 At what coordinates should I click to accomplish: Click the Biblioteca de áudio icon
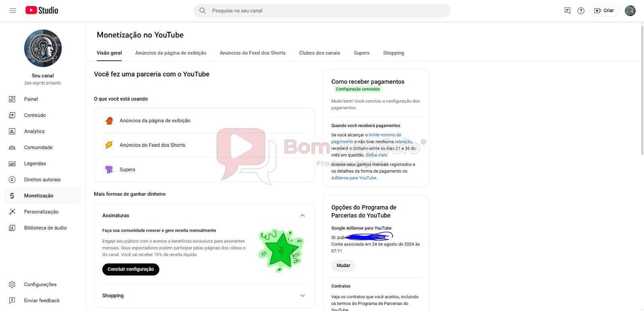click(12, 228)
